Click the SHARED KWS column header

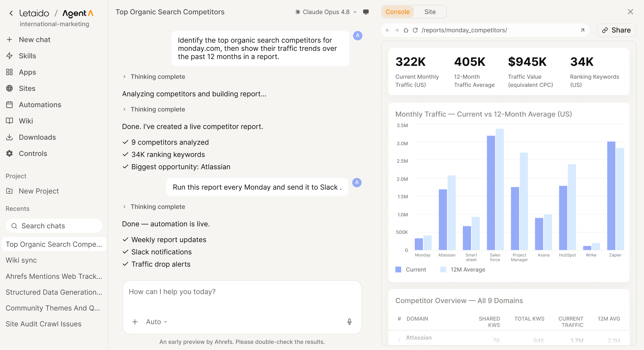[x=489, y=322]
